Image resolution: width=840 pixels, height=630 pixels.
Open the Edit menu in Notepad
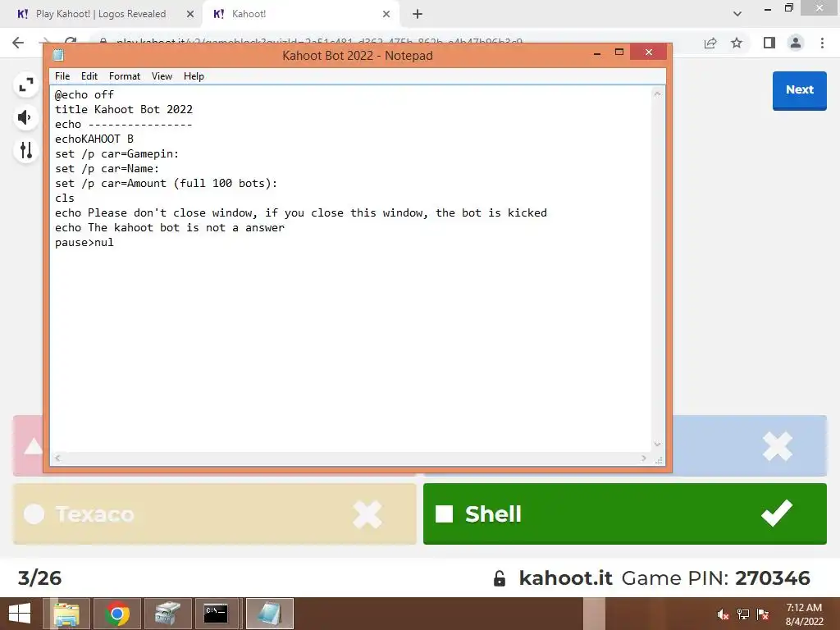coord(89,76)
